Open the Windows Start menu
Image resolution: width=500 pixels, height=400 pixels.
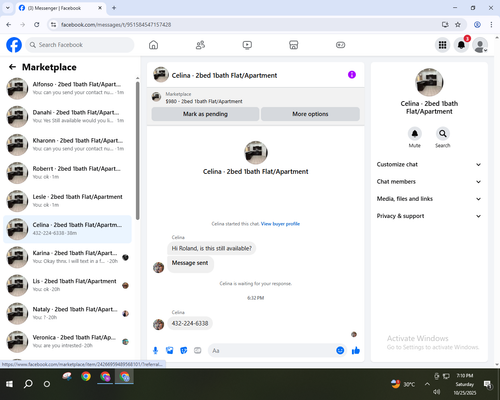9,384
